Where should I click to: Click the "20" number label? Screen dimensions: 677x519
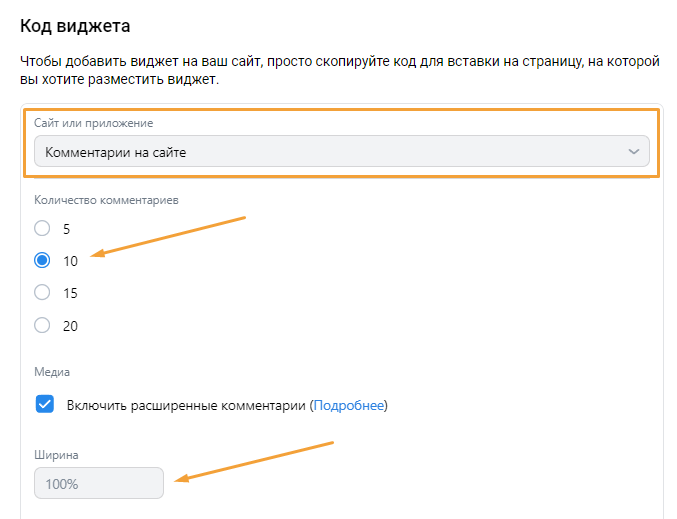point(70,326)
